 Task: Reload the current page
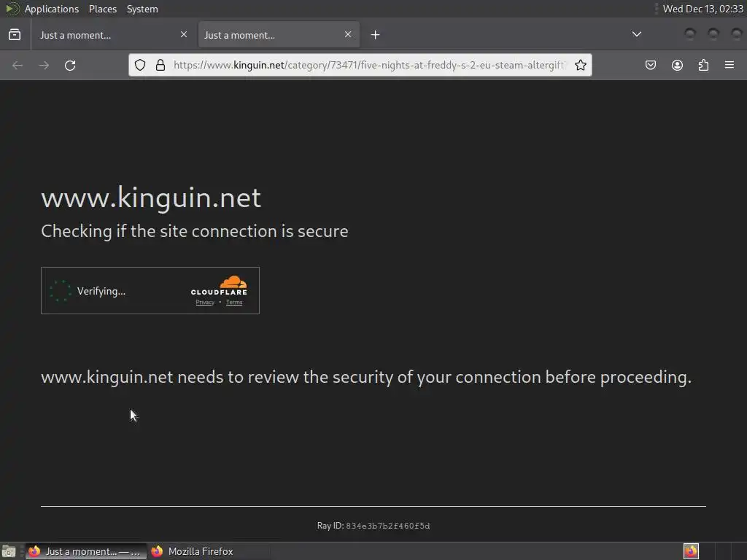click(x=70, y=65)
